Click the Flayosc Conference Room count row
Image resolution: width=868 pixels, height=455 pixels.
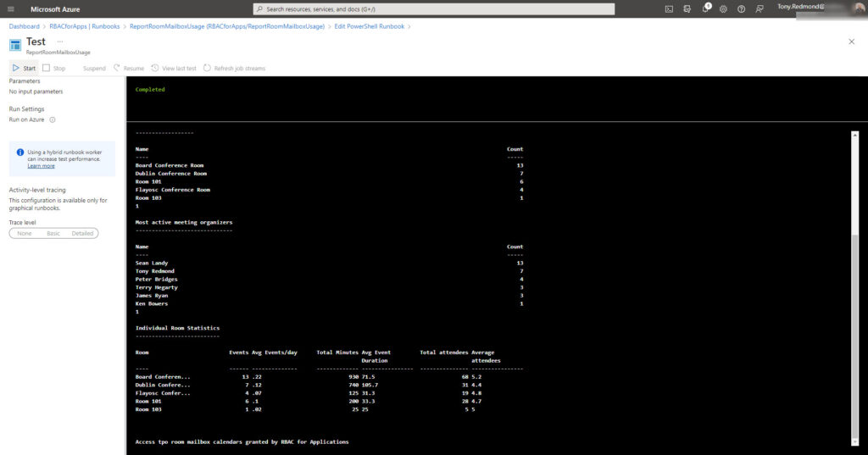click(x=330, y=190)
